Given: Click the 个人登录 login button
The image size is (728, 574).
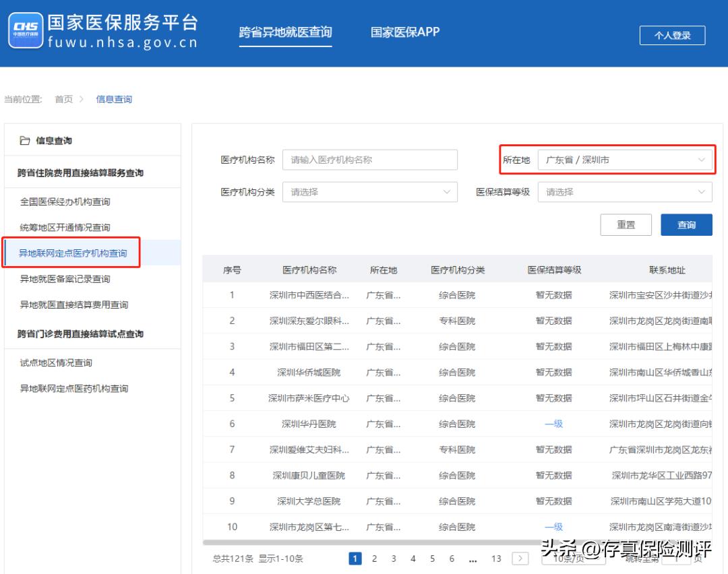Looking at the screenshot, I should click(x=672, y=35).
